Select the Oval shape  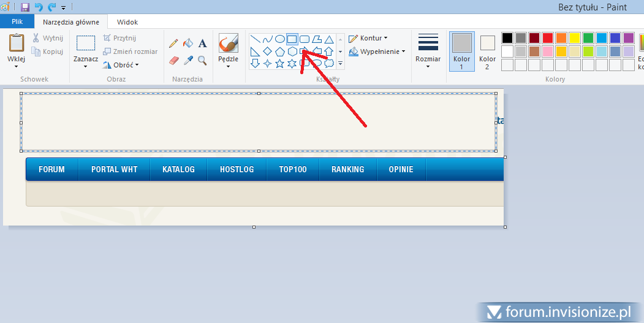280,39
